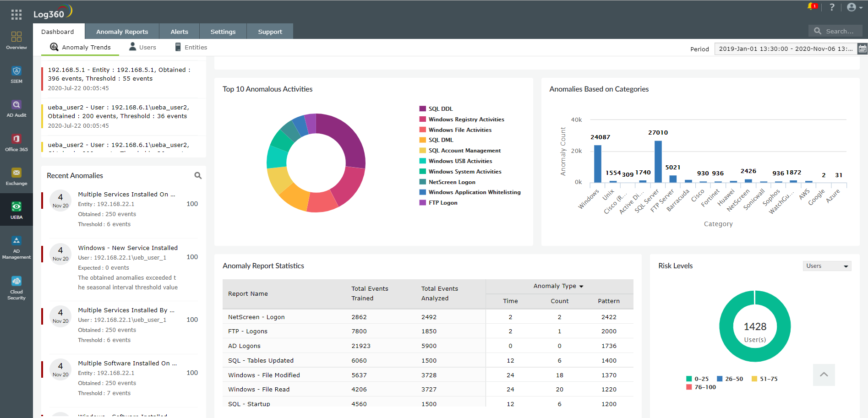
Task: Open Windows - File Read report row
Action: [x=428, y=389]
